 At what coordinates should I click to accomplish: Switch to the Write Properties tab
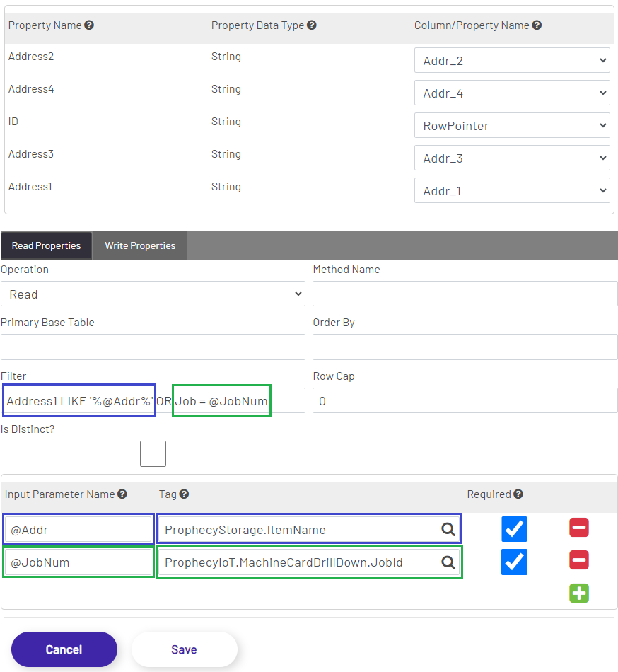click(139, 245)
